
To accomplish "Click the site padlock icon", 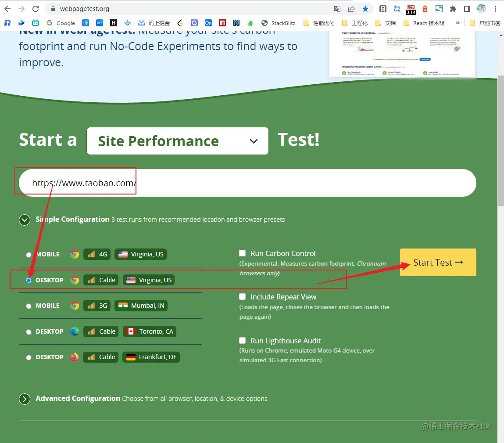I will (x=53, y=9).
